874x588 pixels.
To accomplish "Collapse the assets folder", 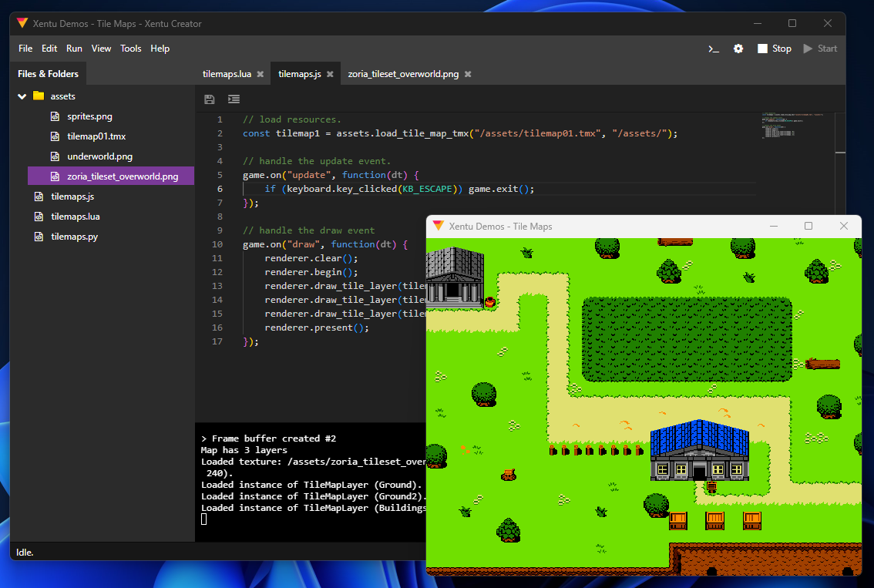I will point(22,96).
